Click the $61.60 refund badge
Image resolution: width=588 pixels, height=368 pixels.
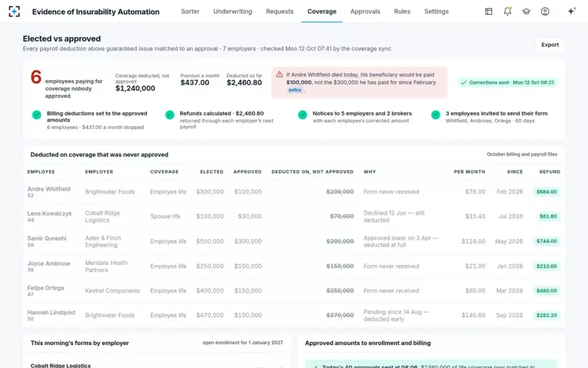[x=548, y=216]
